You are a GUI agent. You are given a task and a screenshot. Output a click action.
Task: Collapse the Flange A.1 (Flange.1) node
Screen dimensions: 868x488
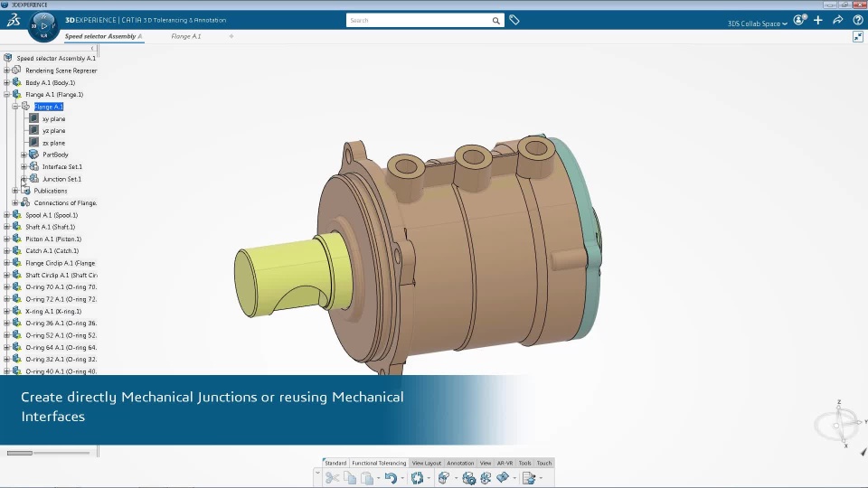[6, 95]
